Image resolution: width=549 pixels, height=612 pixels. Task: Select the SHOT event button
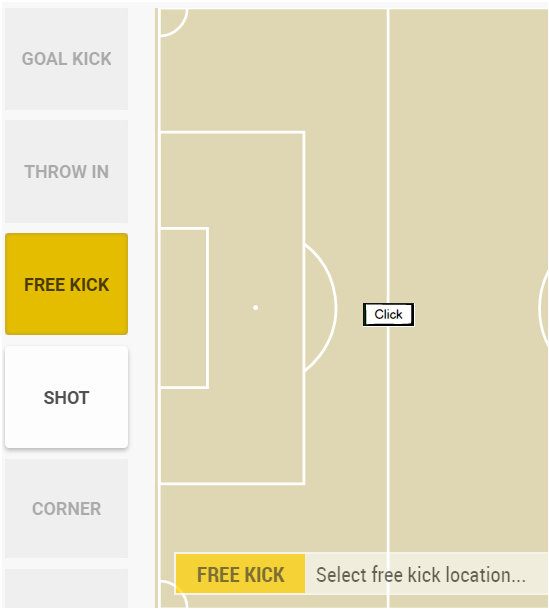pos(66,397)
